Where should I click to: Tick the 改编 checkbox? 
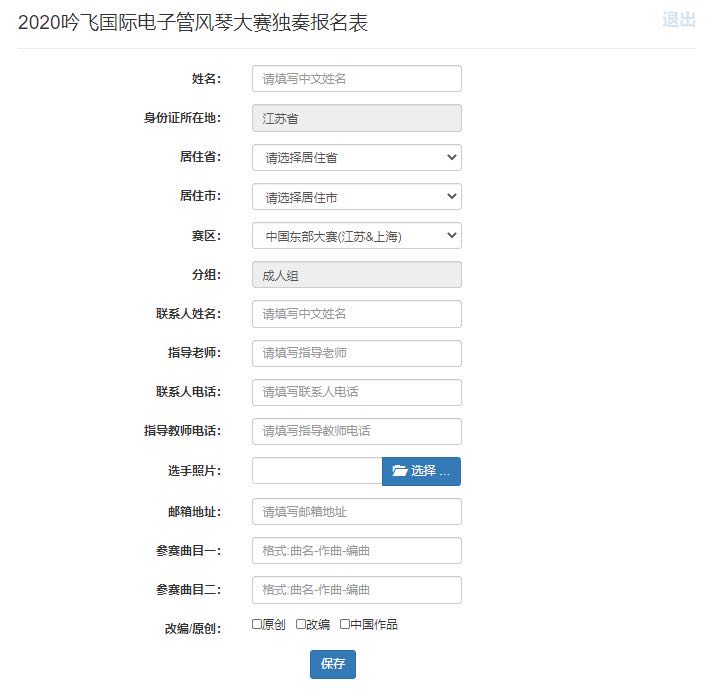click(301, 625)
